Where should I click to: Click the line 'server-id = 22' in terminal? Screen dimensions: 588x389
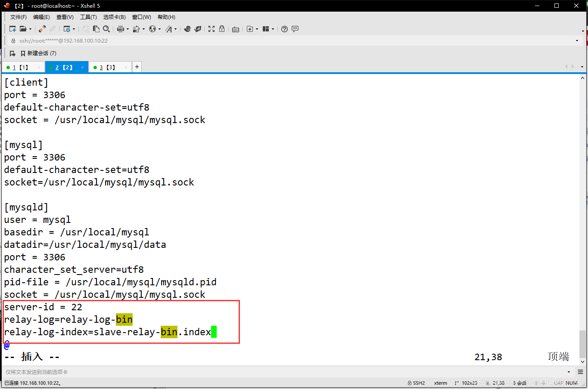43,307
